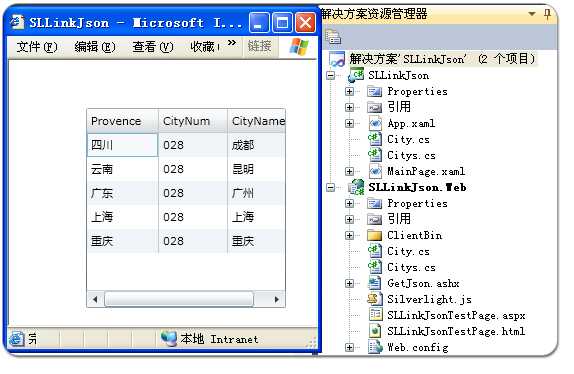Click the 引用 references icon under SLLinkJson.Web
The width and height of the screenshot is (574, 374).
click(x=374, y=219)
